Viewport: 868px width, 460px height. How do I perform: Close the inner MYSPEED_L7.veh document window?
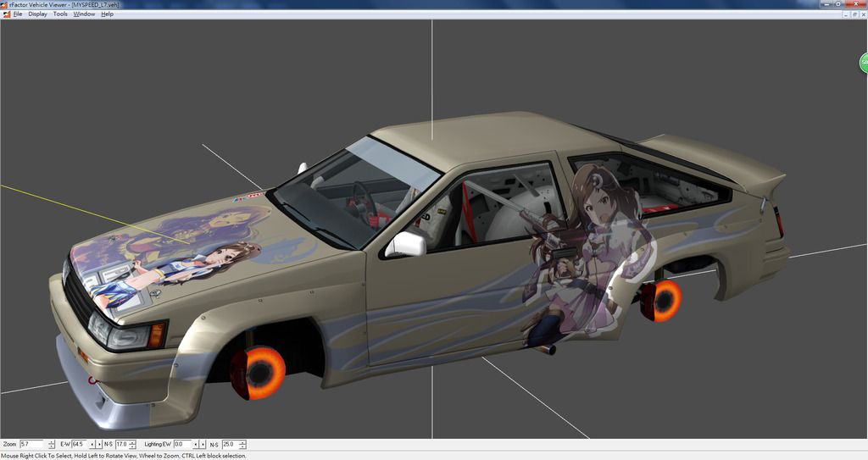pos(864,15)
